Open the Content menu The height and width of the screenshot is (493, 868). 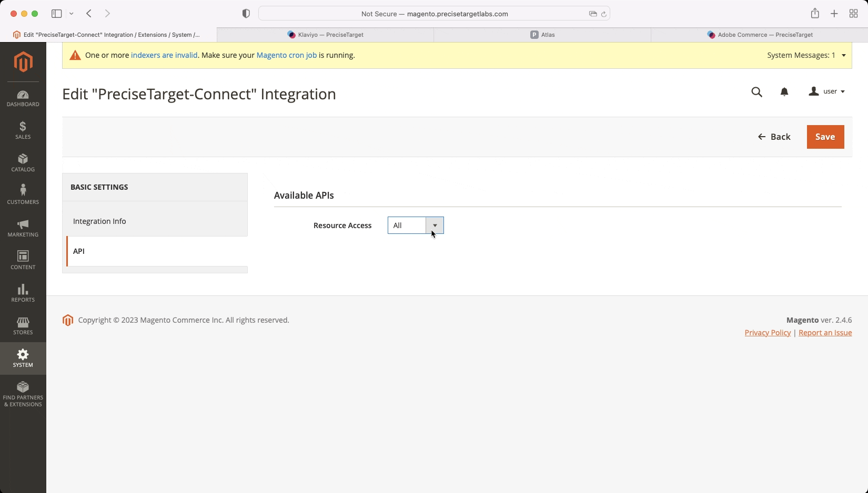coord(23,261)
